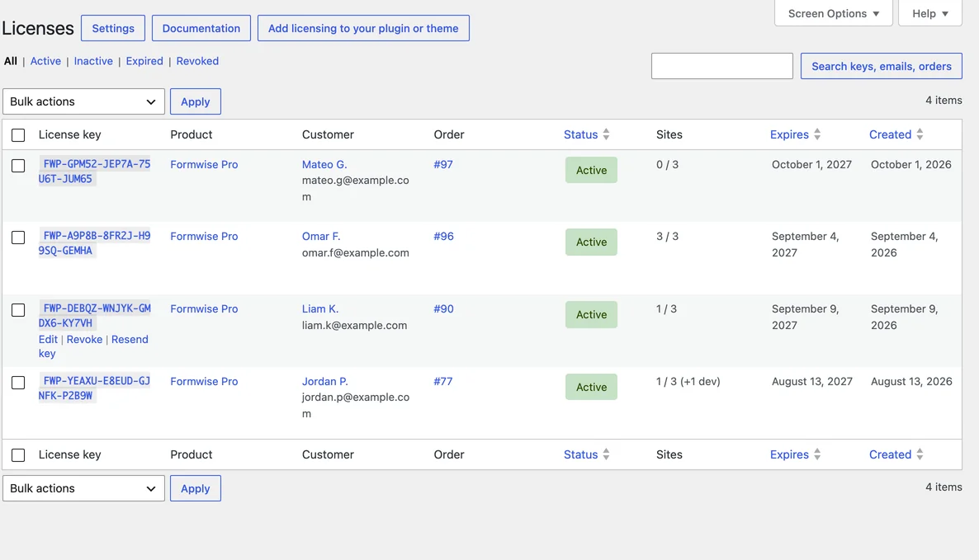Check the FWP-GPM52 license row checkbox
This screenshot has width=979, height=560.
pos(18,166)
